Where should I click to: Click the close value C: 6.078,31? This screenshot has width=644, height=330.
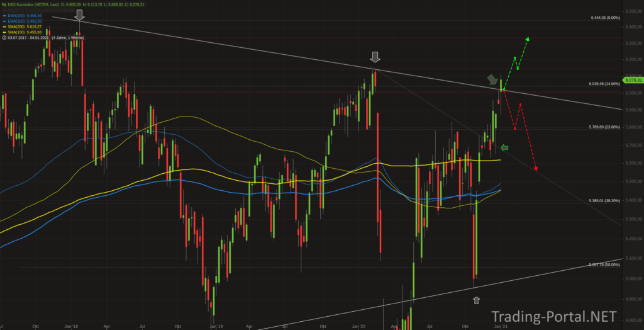135,4
